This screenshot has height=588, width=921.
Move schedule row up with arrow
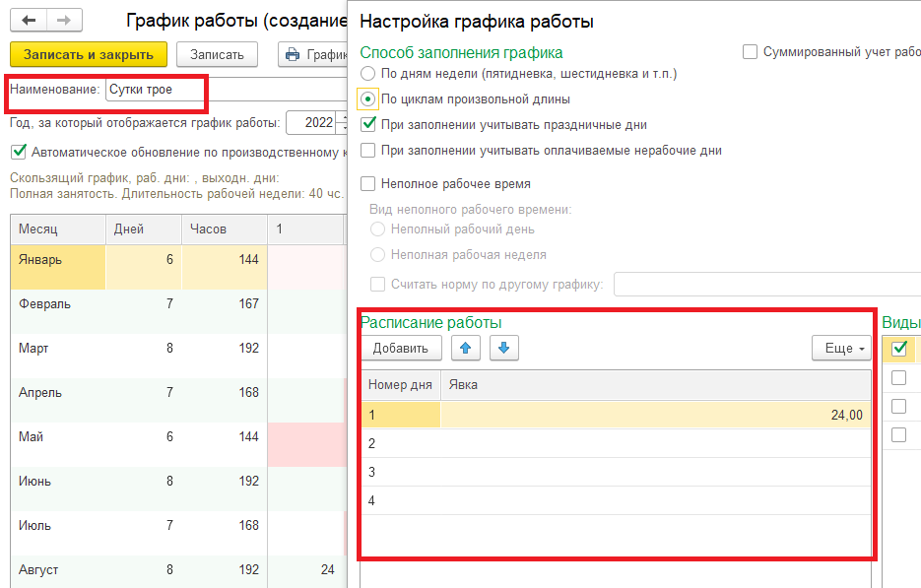[466, 348]
